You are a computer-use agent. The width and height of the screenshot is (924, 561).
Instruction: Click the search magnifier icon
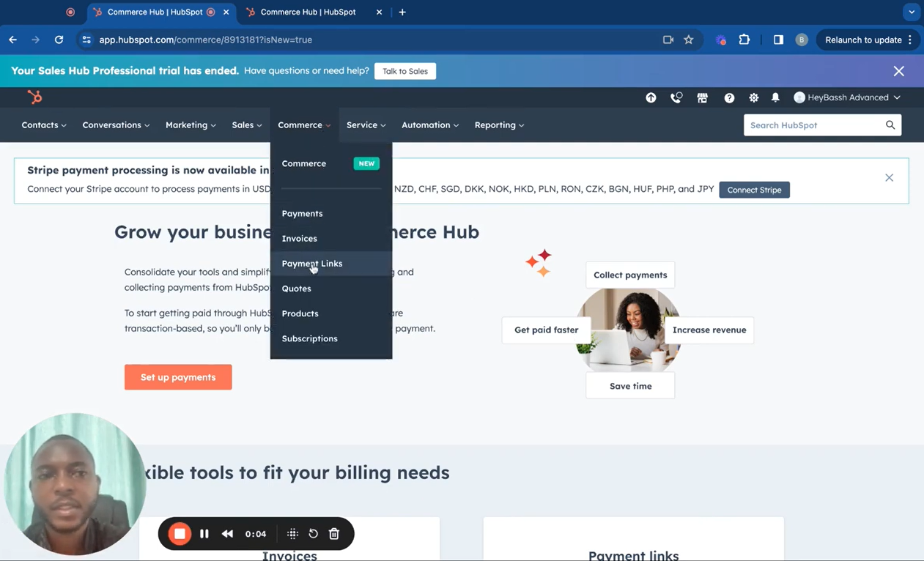(890, 125)
